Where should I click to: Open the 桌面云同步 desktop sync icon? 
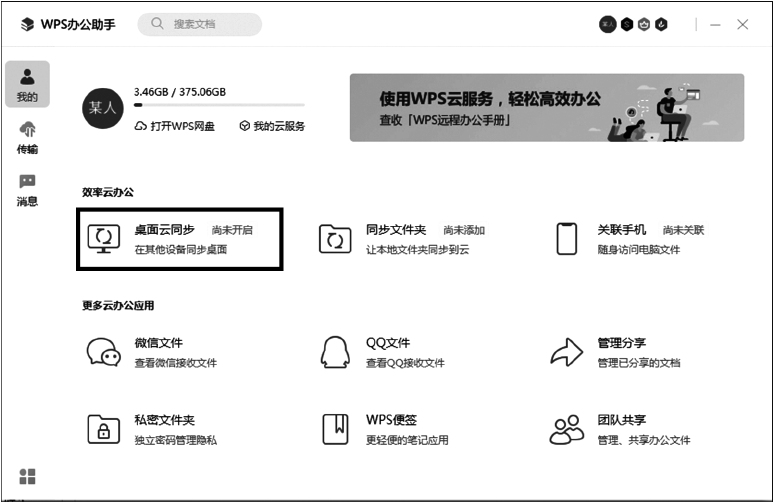coord(104,239)
